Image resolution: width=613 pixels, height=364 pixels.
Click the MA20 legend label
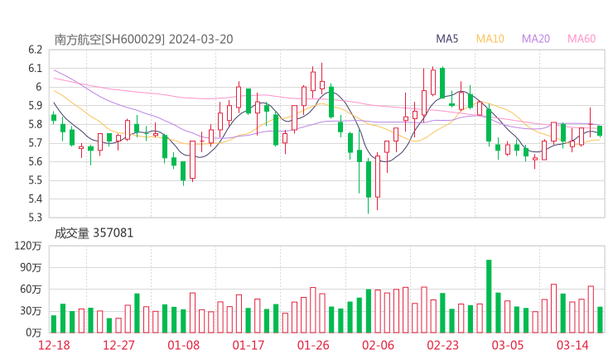click(x=536, y=39)
